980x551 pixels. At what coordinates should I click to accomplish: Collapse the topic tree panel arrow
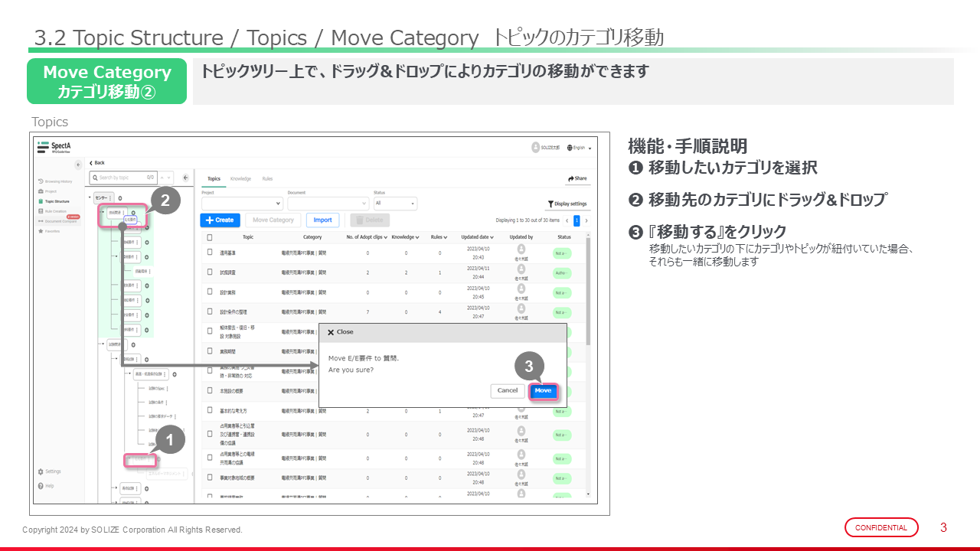(185, 178)
